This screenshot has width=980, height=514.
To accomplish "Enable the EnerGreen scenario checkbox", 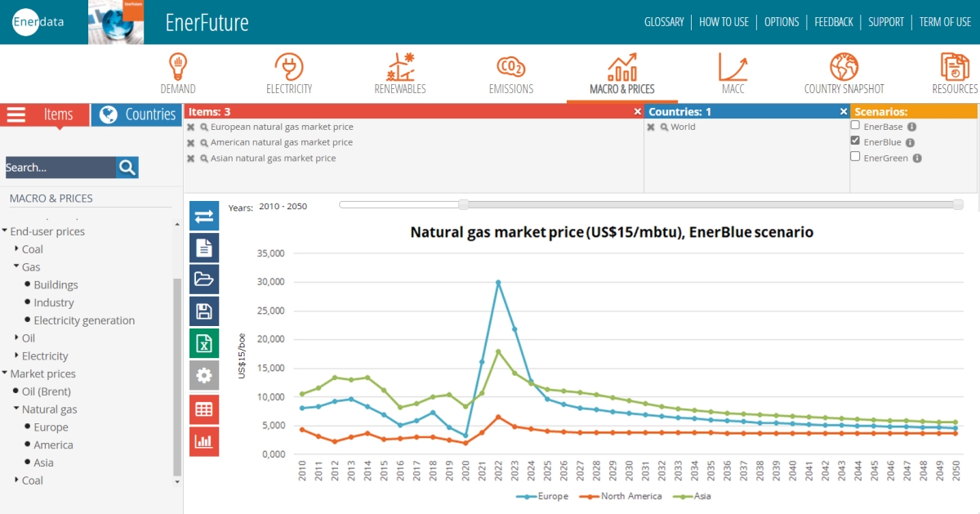I will [857, 157].
